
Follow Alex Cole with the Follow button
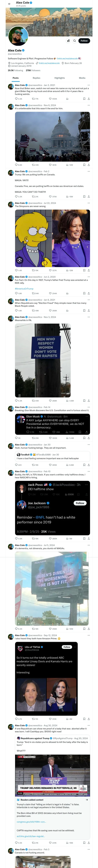tap(84, 41)
